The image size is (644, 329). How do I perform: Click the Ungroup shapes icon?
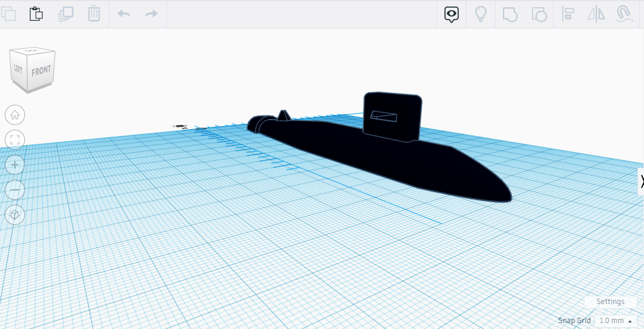click(539, 14)
